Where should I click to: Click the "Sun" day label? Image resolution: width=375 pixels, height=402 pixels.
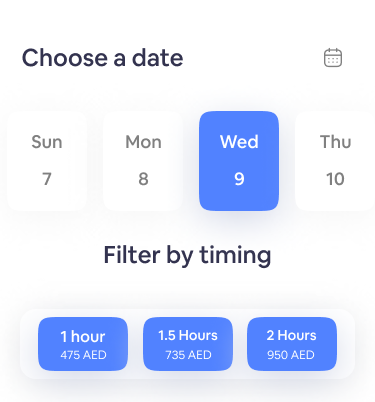(x=47, y=142)
